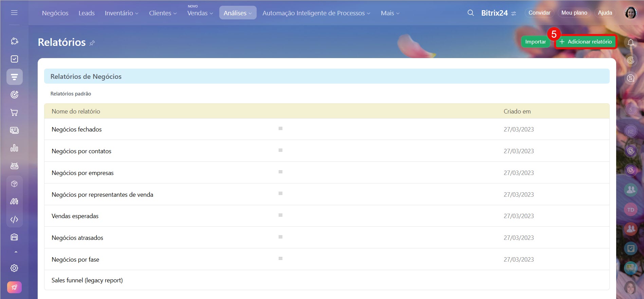Click the rocket icon in sidebar
This screenshot has width=644, height=299.
tap(14, 287)
